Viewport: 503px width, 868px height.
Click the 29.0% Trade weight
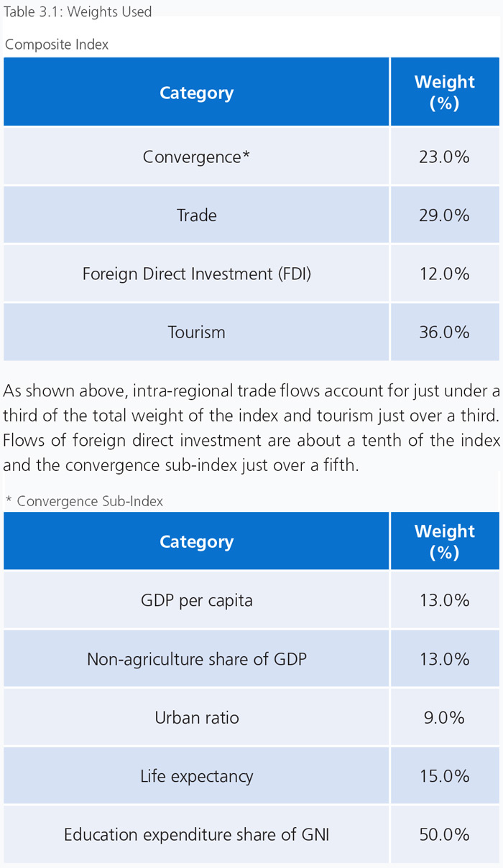445,215
